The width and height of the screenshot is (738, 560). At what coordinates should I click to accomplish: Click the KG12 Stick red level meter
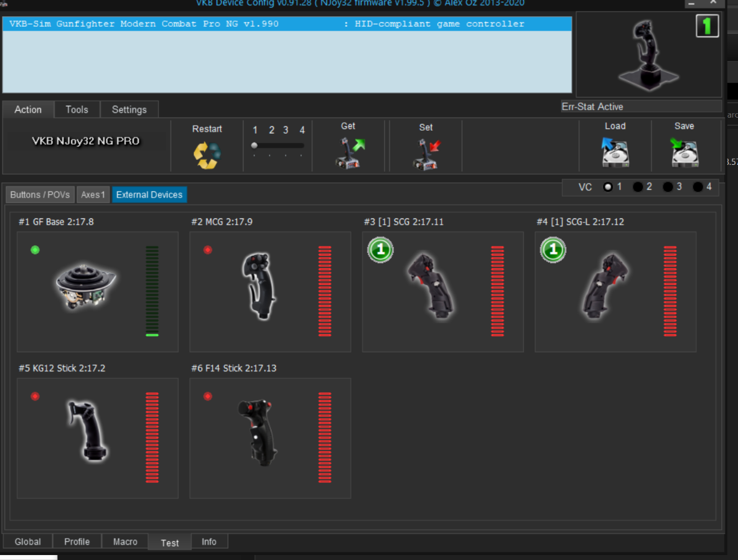(x=152, y=437)
